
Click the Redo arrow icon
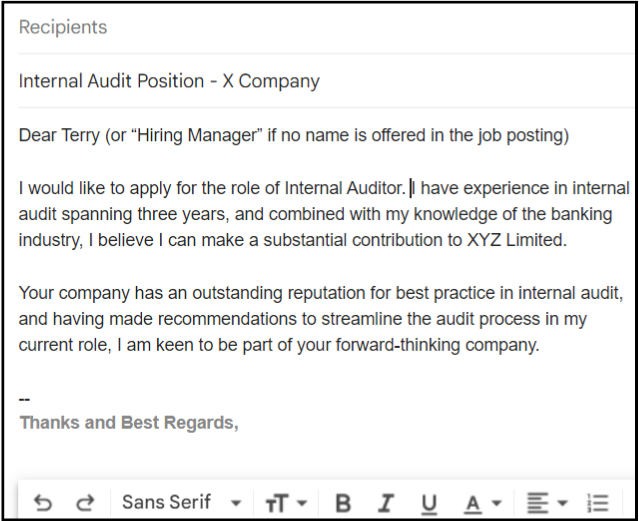coord(86,502)
